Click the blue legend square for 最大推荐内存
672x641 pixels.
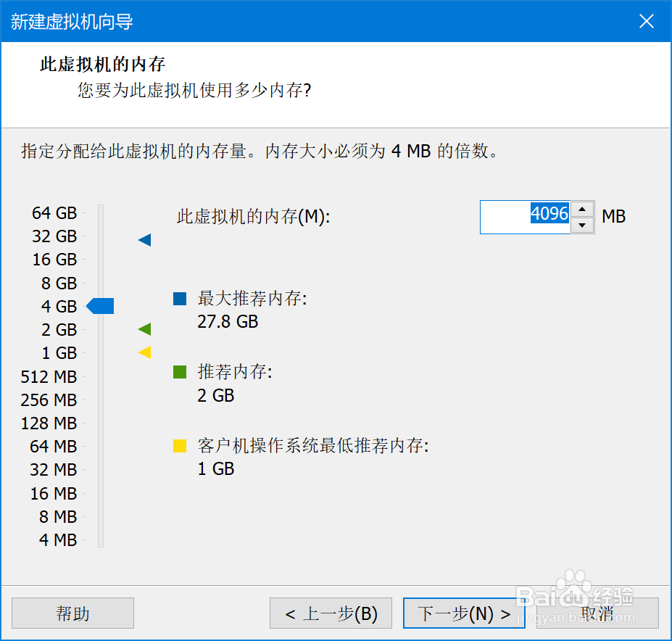click(180, 299)
